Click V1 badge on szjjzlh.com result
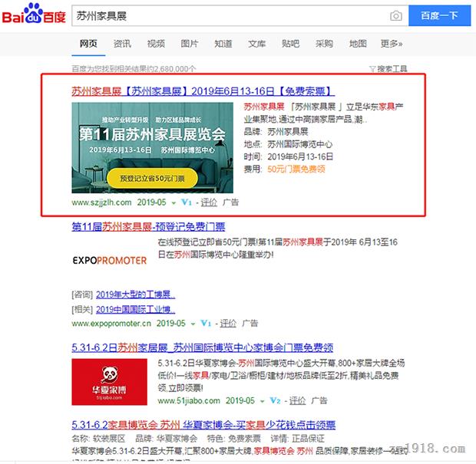476x464 pixels. tap(186, 202)
